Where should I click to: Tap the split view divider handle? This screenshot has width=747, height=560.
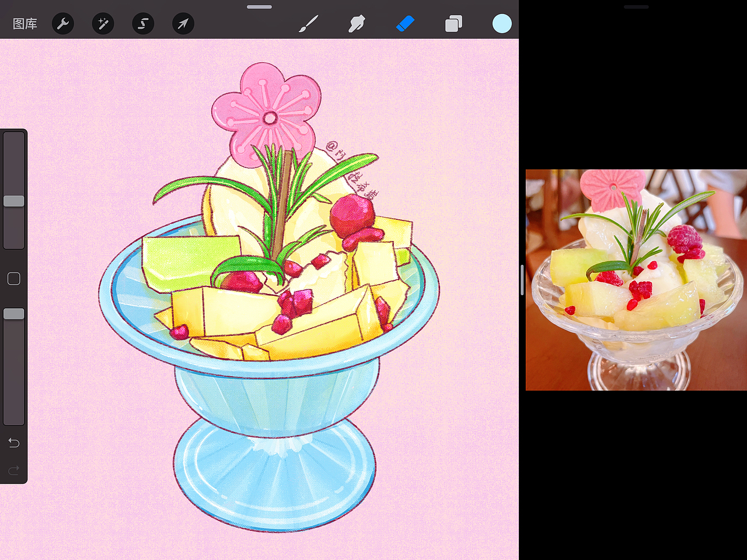(521, 280)
